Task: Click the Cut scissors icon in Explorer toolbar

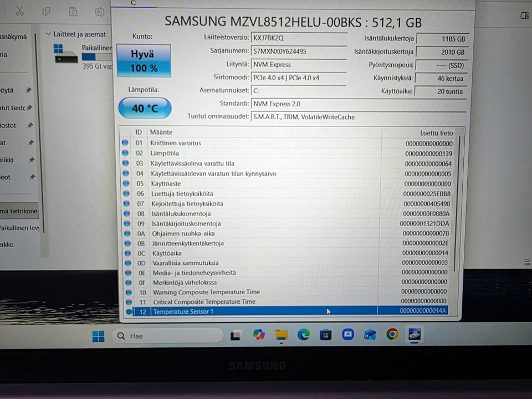Action: [20, 12]
